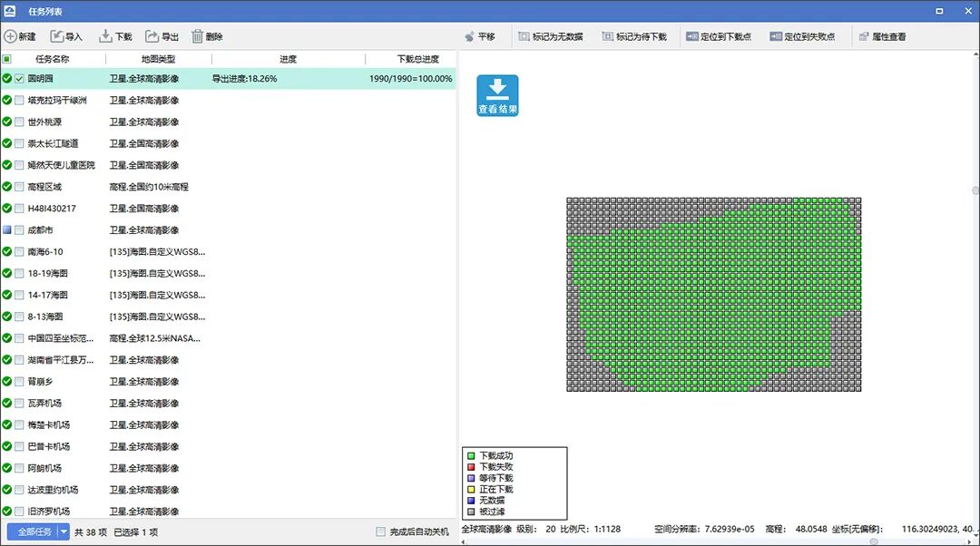Click green status icon of 高程区域 row
980x546 pixels.
click(x=7, y=187)
